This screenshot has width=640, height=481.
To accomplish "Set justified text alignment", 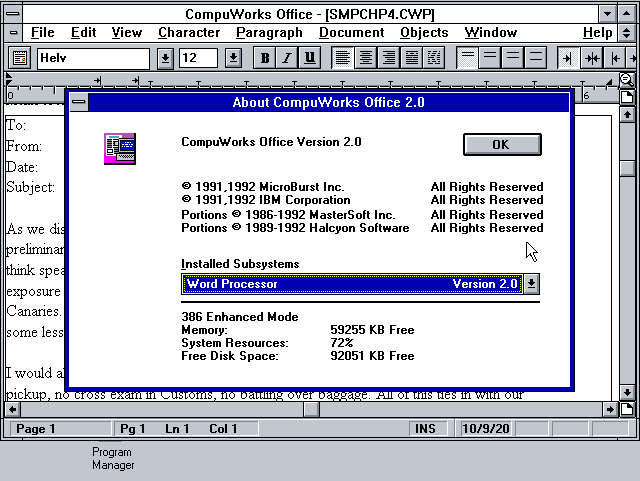I will tap(411, 58).
